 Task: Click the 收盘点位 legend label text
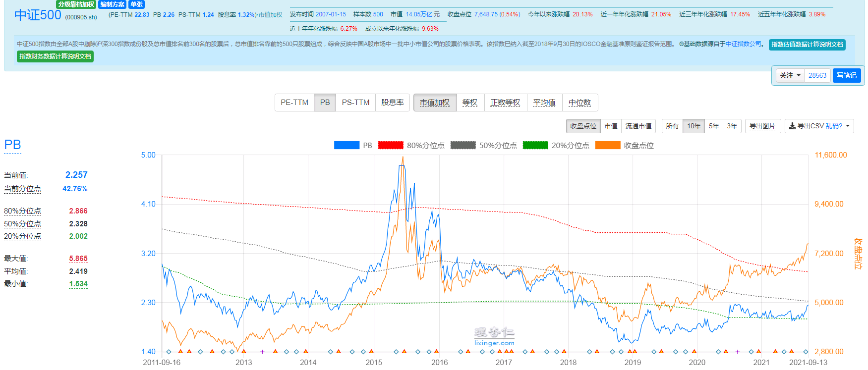(639, 146)
